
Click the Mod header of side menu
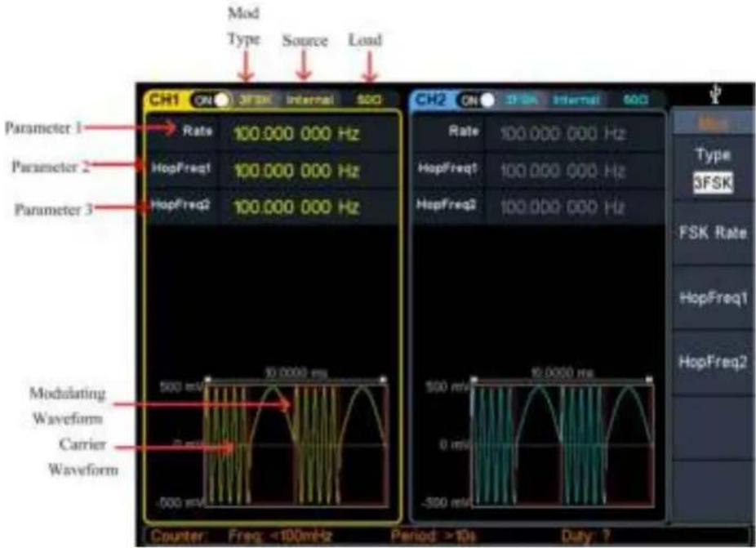pos(713,123)
